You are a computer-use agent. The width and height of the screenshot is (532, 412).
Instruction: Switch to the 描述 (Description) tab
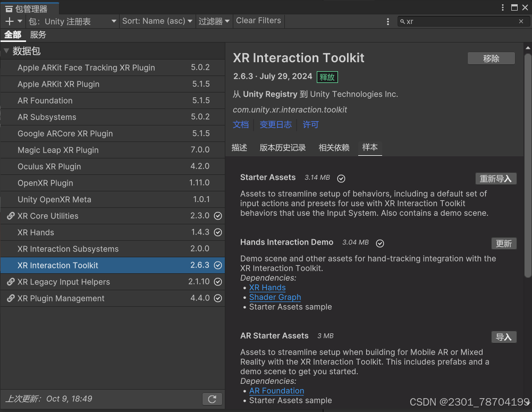pyautogui.click(x=239, y=148)
